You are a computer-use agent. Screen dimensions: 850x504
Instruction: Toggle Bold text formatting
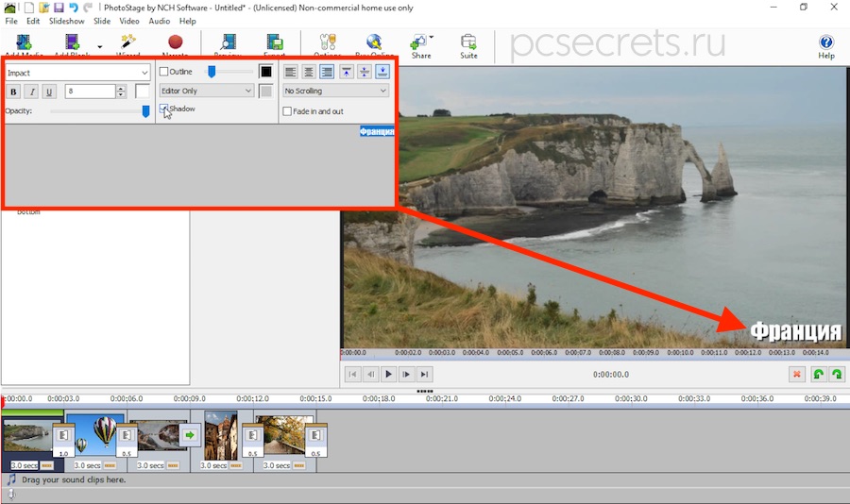[x=13, y=92]
